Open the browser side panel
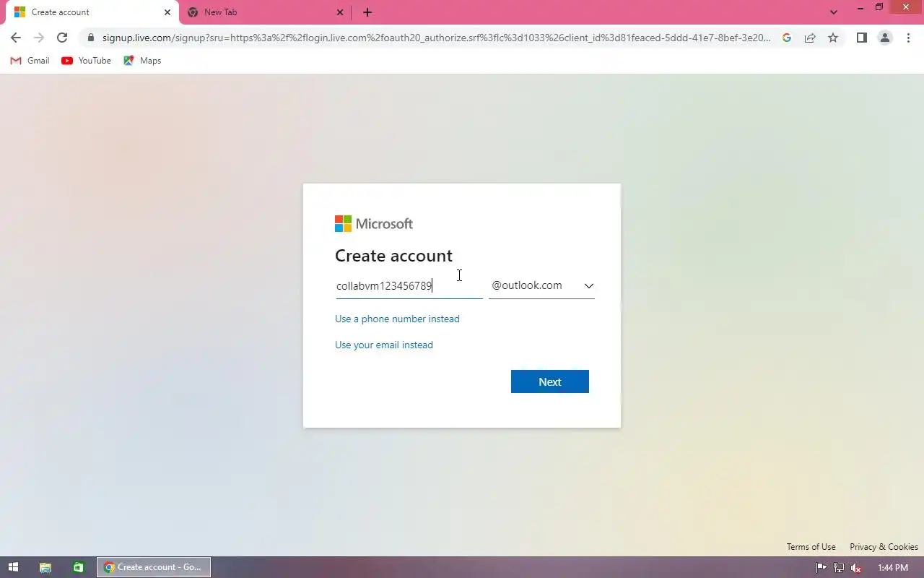The width and height of the screenshot is (924, 578). tap(861, 38)
